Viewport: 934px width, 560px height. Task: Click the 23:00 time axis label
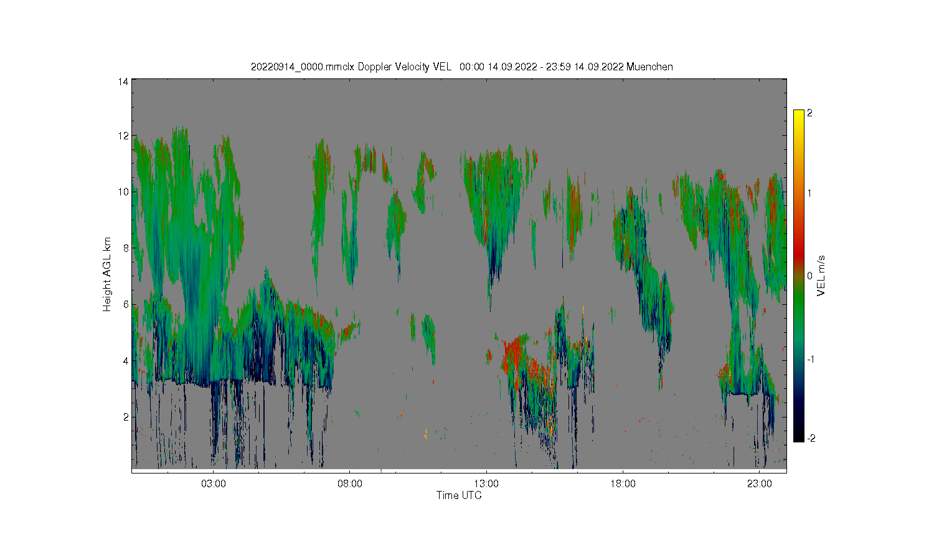click(x=759, y=484)
